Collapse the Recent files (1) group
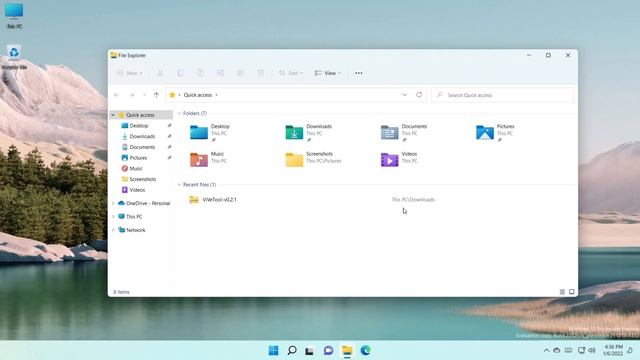Viewport: 640px width, 360px height. tap(179, 184)
